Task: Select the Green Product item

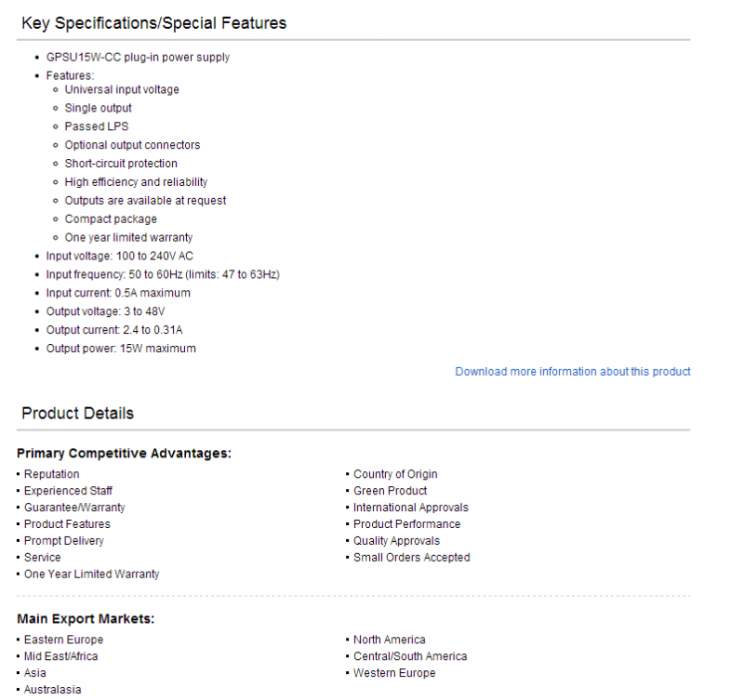Action: coord(390,491)
